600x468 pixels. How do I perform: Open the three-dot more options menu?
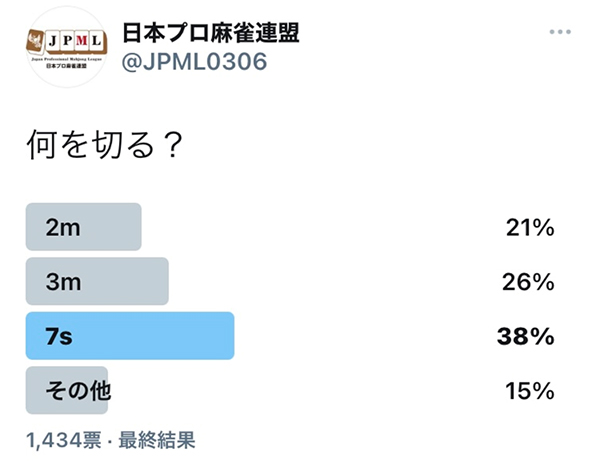(x=560, y=32)
